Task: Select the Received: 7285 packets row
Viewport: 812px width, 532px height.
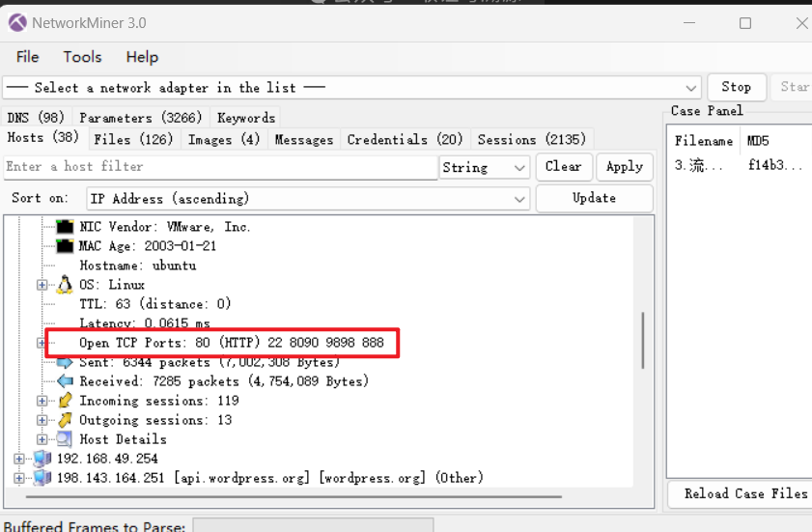Action: click(x=224, y=381)
